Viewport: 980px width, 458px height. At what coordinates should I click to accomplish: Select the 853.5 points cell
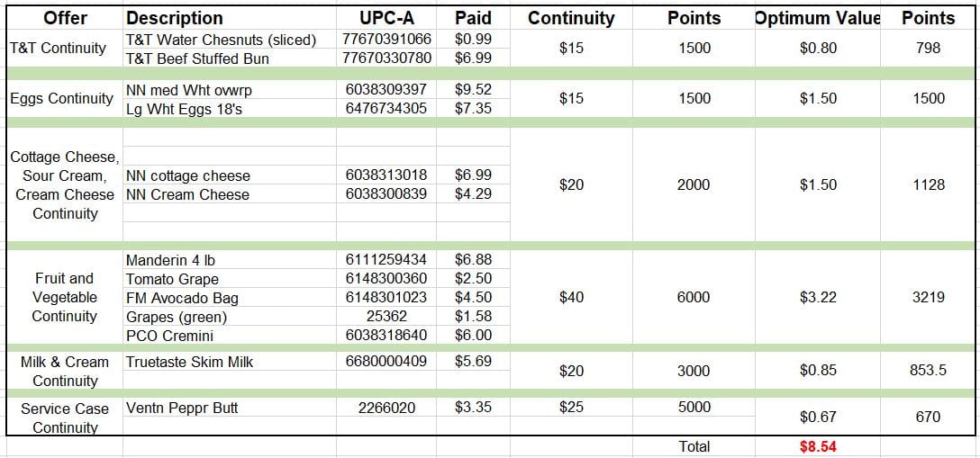point(928,371)
